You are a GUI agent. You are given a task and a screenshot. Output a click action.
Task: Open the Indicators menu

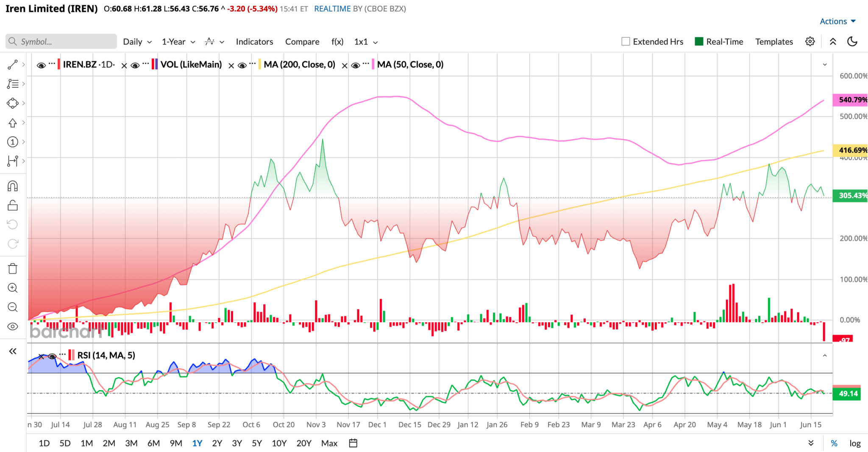(x=254, y=42)
